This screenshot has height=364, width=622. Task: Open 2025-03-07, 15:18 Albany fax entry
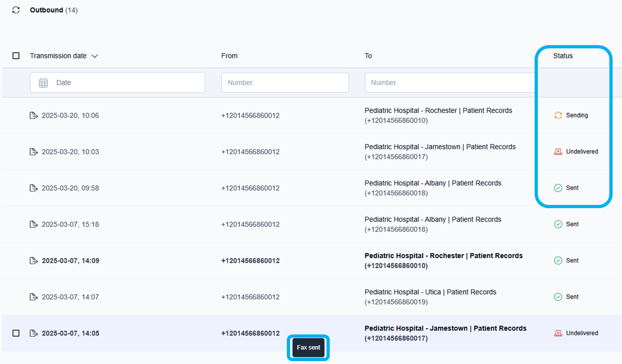[70, 224]
